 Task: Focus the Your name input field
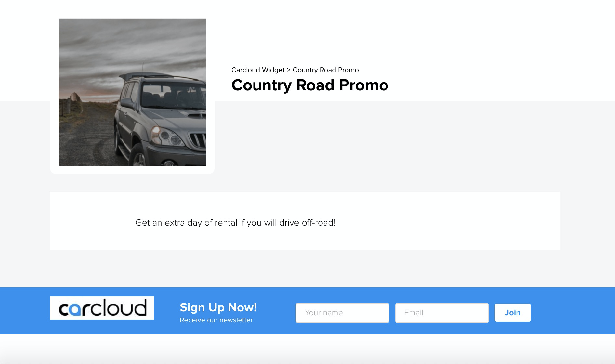[343, 313]
